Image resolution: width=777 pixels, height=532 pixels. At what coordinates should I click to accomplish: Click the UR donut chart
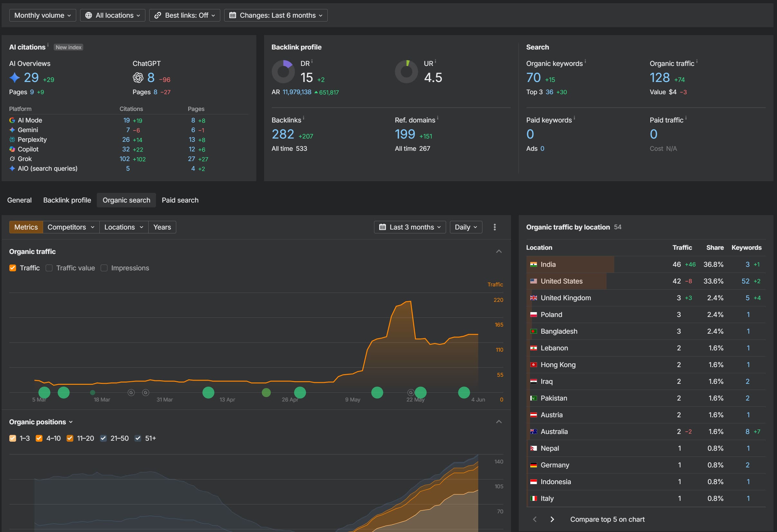pos(407,71)
